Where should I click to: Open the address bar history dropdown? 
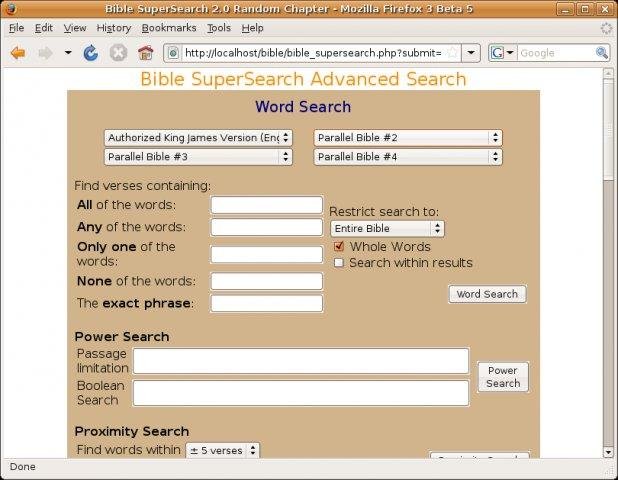pos(471,53)
